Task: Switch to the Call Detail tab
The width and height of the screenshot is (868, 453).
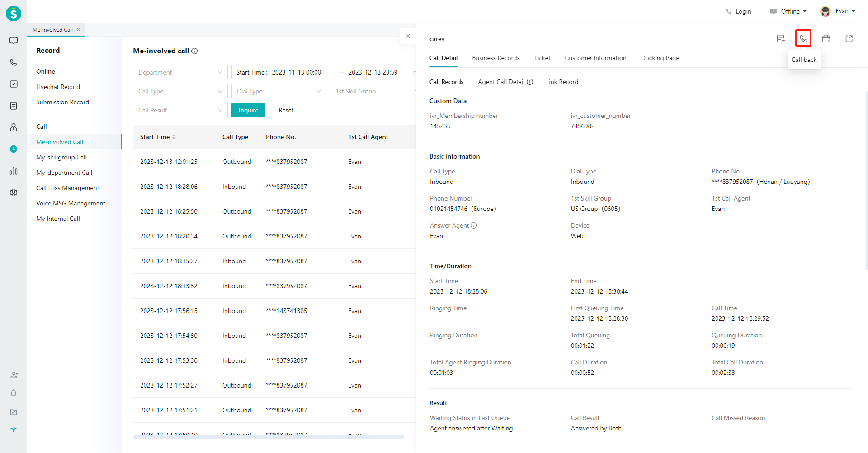Action: point(443,58)
